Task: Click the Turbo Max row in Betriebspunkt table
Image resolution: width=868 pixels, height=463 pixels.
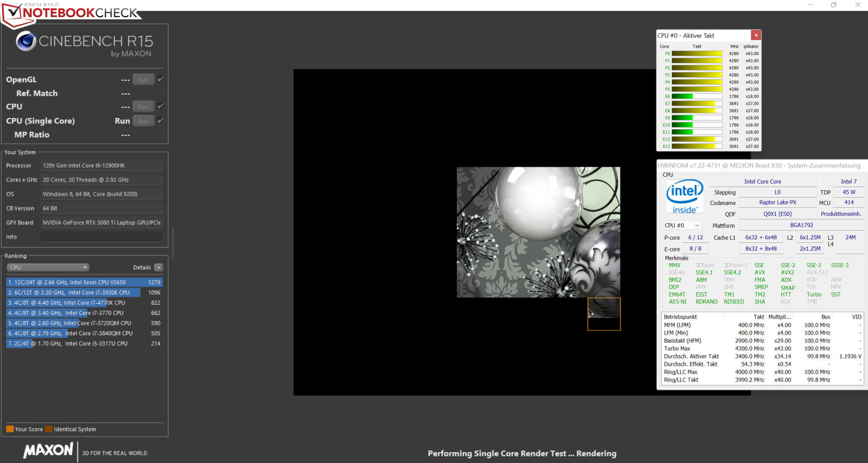Action: (763, 348)
